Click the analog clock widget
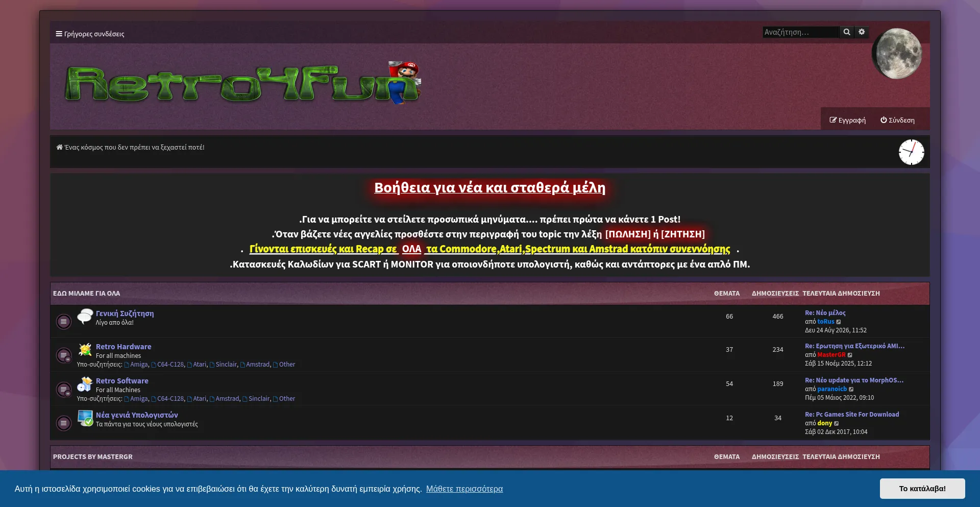Viewport: 980px width, 507px height. (x=911, y=152)
